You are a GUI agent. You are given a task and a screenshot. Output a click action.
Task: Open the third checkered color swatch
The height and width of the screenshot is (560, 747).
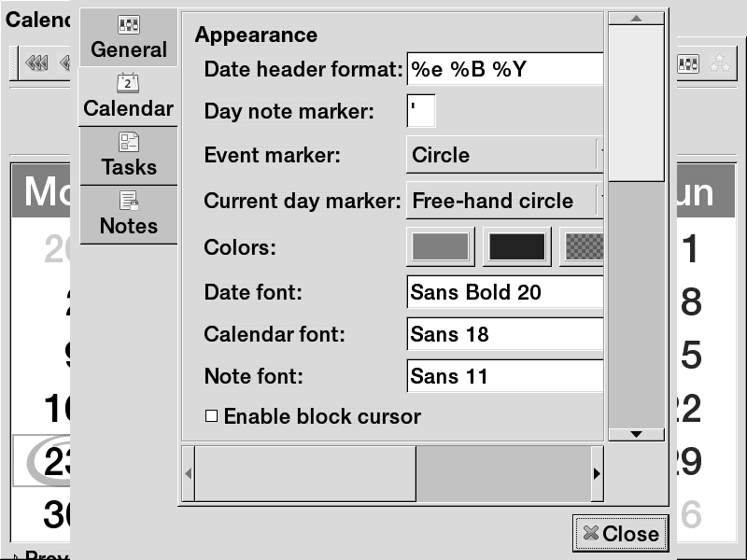pyautogui.click(x=583, y=247)
